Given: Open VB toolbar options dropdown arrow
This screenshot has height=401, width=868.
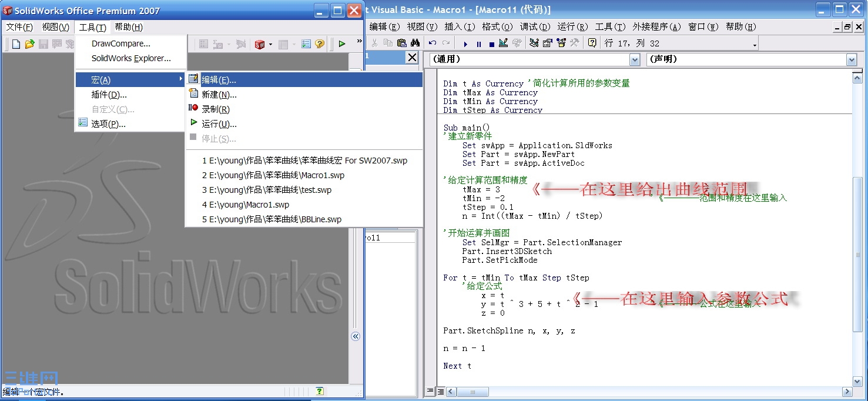Looking at the screenshot, I should tap(755, 45).
